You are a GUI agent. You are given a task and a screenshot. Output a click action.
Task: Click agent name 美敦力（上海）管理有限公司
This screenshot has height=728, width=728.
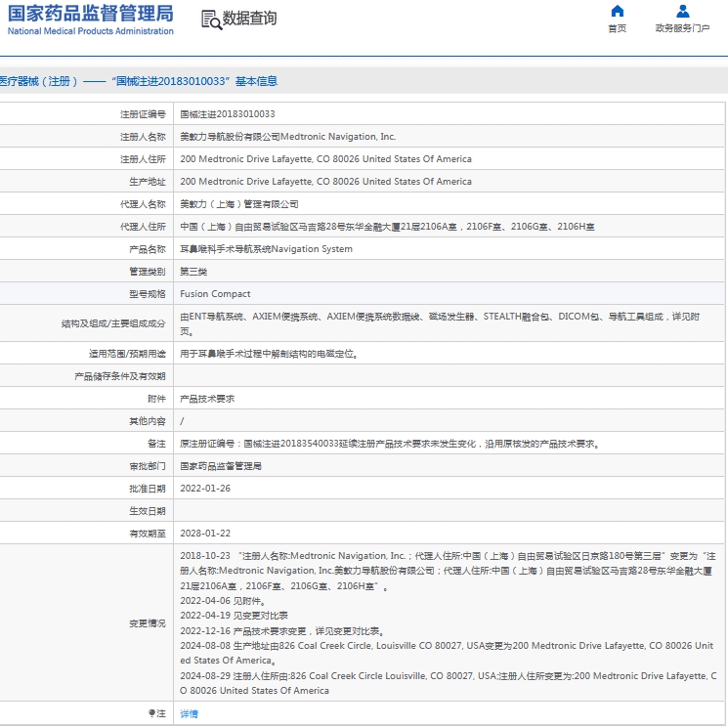click(x=239, y=204)
